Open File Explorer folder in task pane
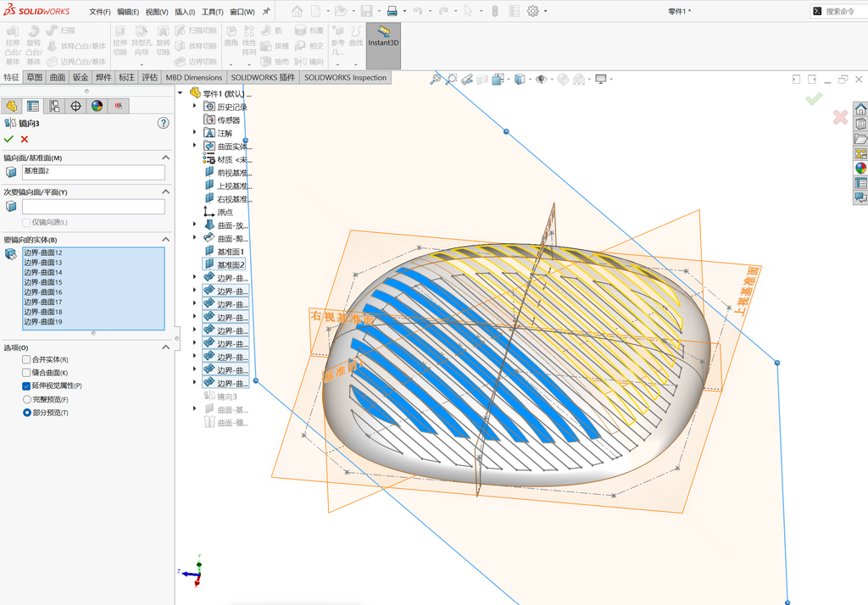The height and width of the screenshot is (605, 868). coord(861,138)
